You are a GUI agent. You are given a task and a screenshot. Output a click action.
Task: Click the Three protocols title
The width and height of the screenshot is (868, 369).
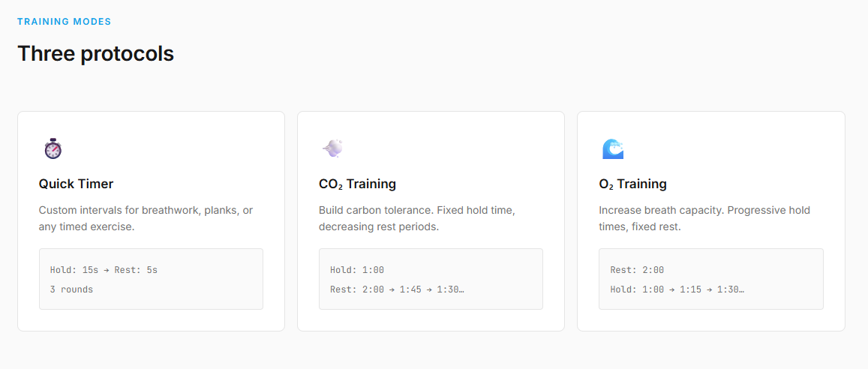tap(96, 54)
